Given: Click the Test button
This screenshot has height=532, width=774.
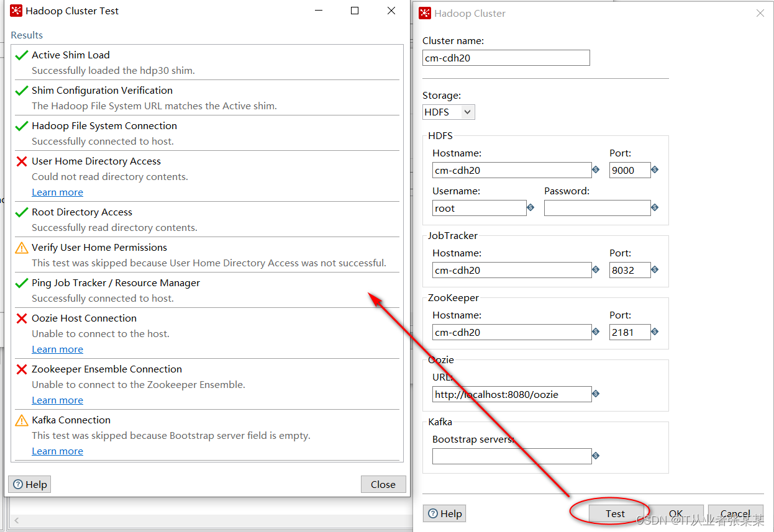Looking at the screenshot, I should (x=615, y=513).
